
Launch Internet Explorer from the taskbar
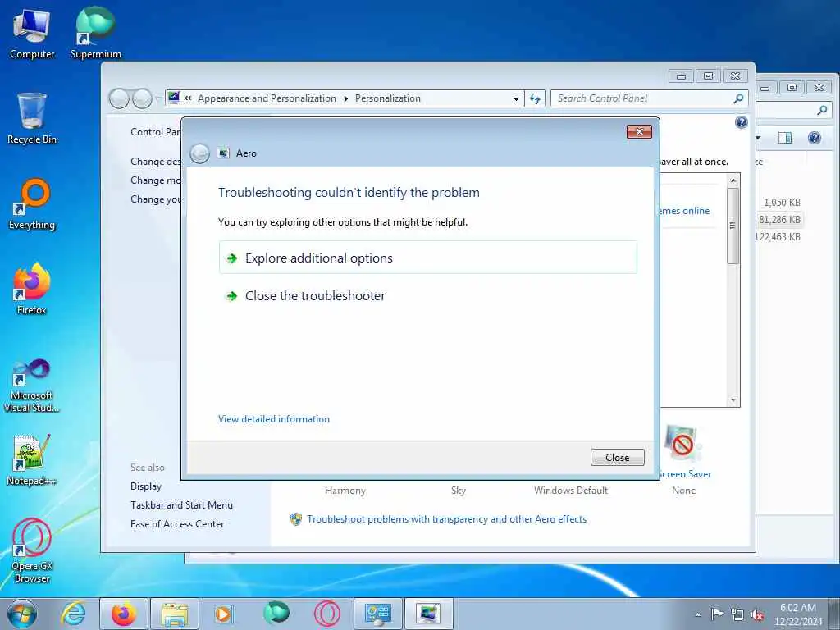pos(72,614)
